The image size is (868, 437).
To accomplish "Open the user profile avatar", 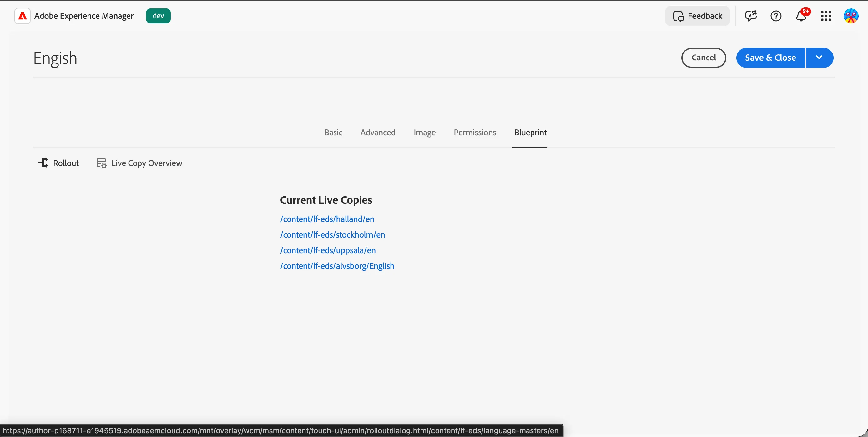I will point(851,16).
